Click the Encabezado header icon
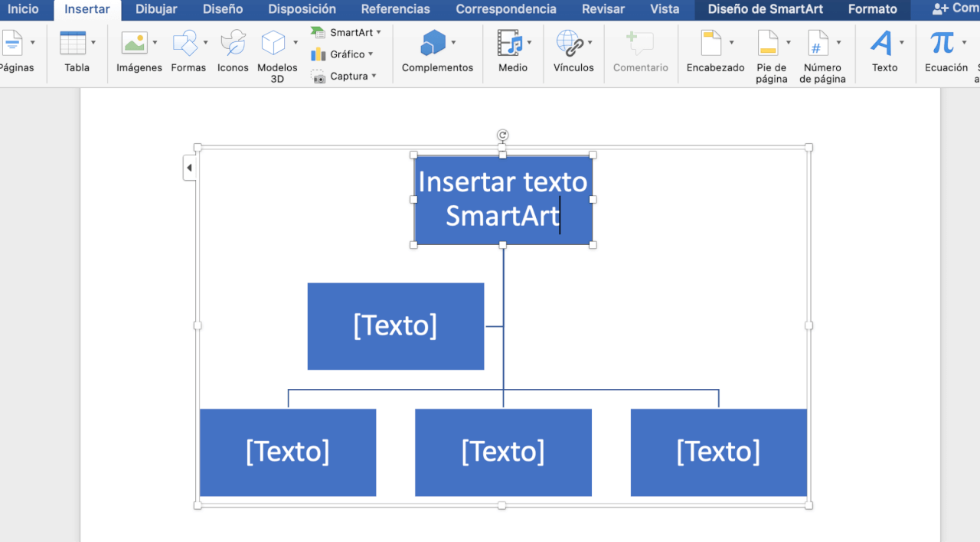The width and height of the screenshot is (980, 542). (x=711, y=43)
